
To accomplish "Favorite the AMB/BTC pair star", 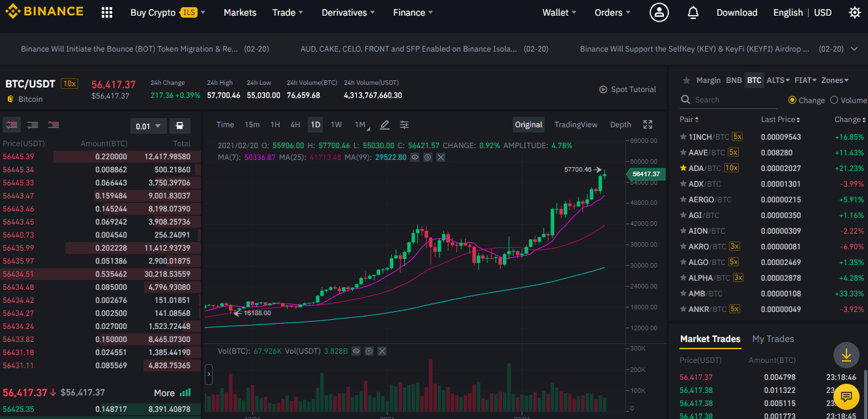I will tap(684, 294).
